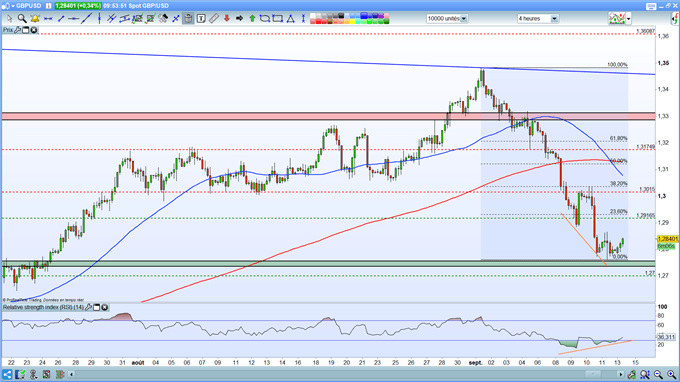Viewport: 680px width, 382px height.
Task: Select the crossed lines drawing tool
Action: tap(111, 19)
